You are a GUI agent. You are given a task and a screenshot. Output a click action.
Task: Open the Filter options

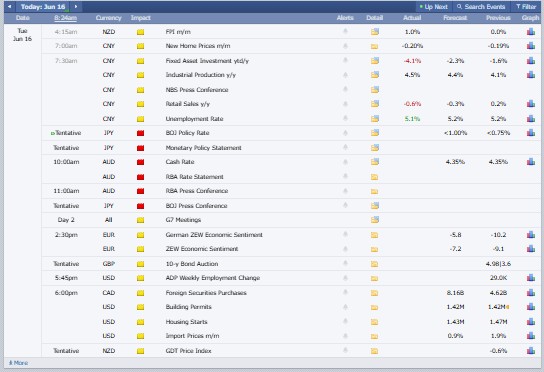tap(526, 7)
